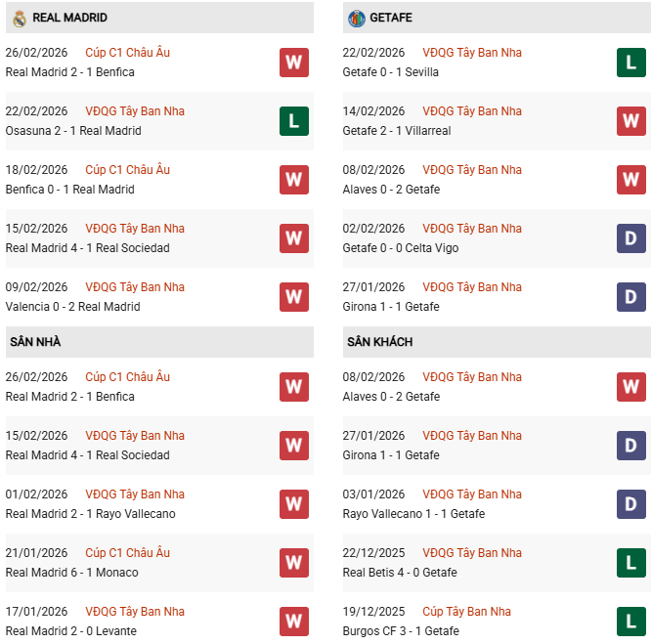Click the W badge for Getafe 2-1 Villarreal
Screen dimensions: 651x644
point(630,121)
